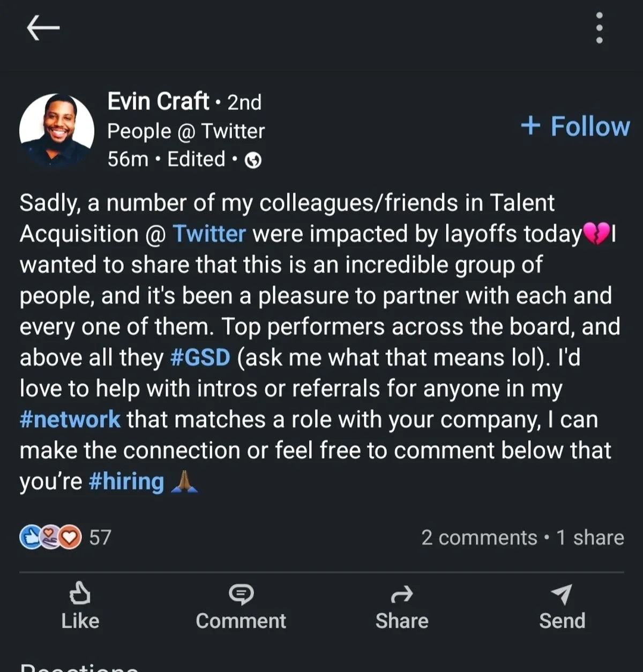Viewport: 643px width, 672px height.
Task: Tap the Comment speech bubble icon
Action: tap(241, 594)
